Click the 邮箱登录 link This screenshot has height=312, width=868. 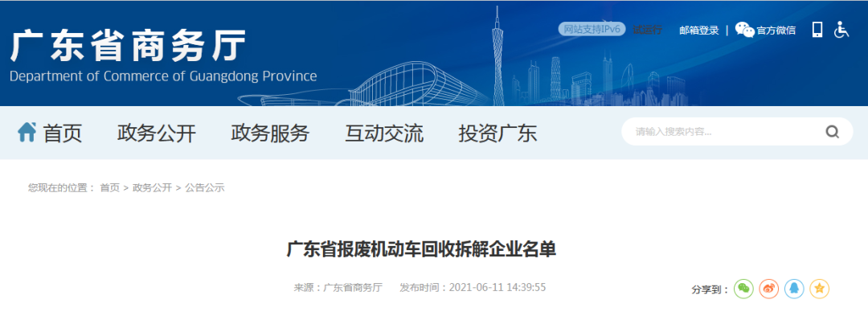coord(699,31)
